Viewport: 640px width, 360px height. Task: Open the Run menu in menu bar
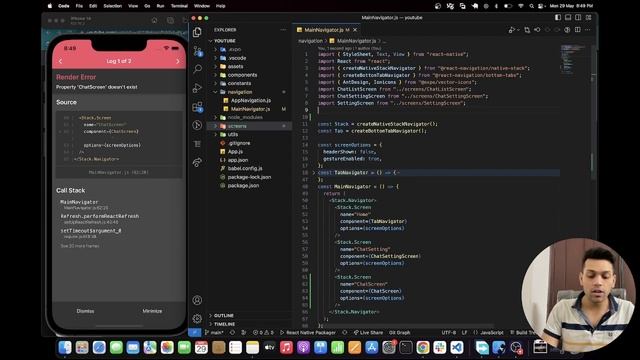160,6
